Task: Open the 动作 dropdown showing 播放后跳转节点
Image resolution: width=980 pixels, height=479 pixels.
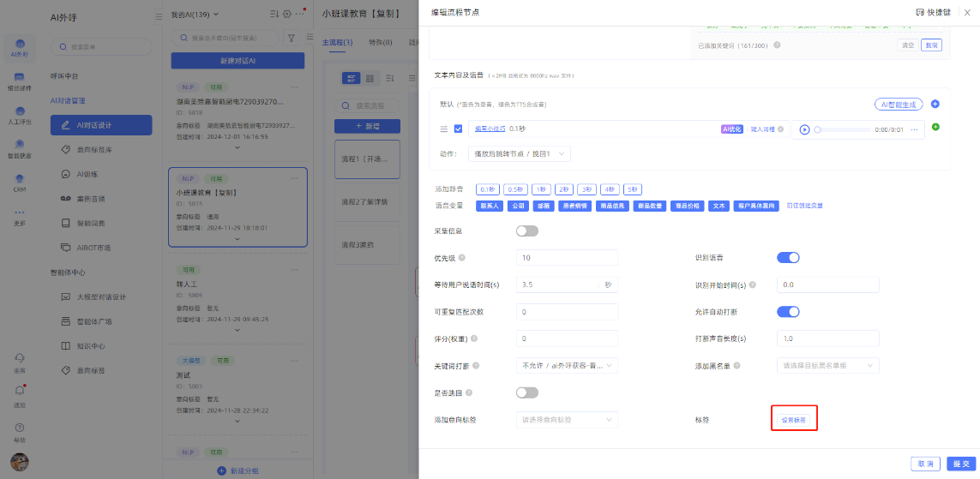Action: pyautogui.click(x=519, y=153)
